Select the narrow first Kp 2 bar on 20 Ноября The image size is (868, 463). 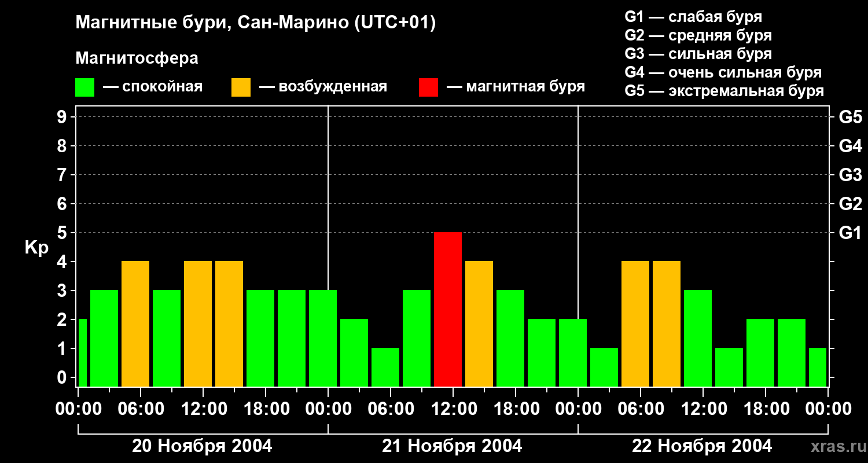click(x=82, y=352)
